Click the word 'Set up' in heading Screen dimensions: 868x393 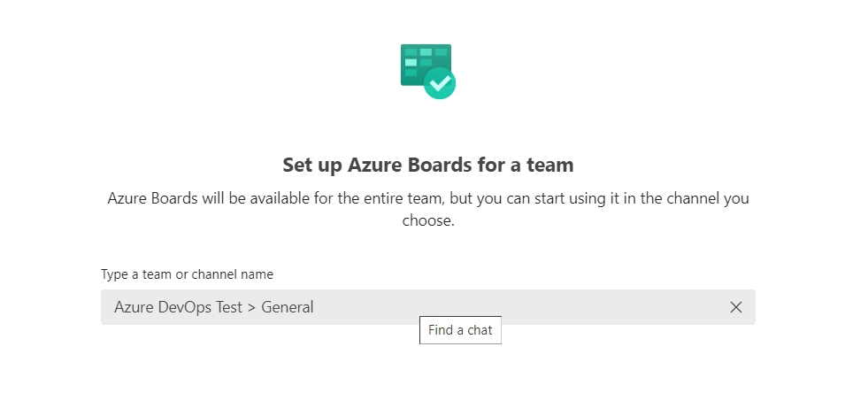312,166
